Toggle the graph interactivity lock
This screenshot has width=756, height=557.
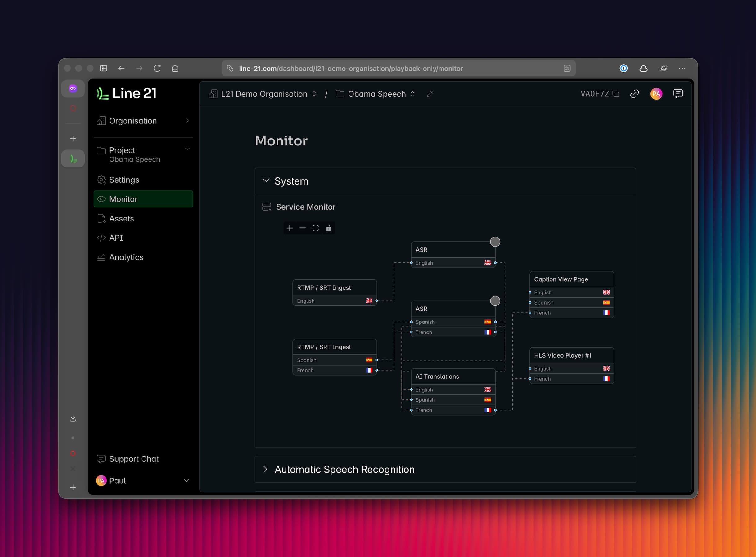(x=329, y=228)
